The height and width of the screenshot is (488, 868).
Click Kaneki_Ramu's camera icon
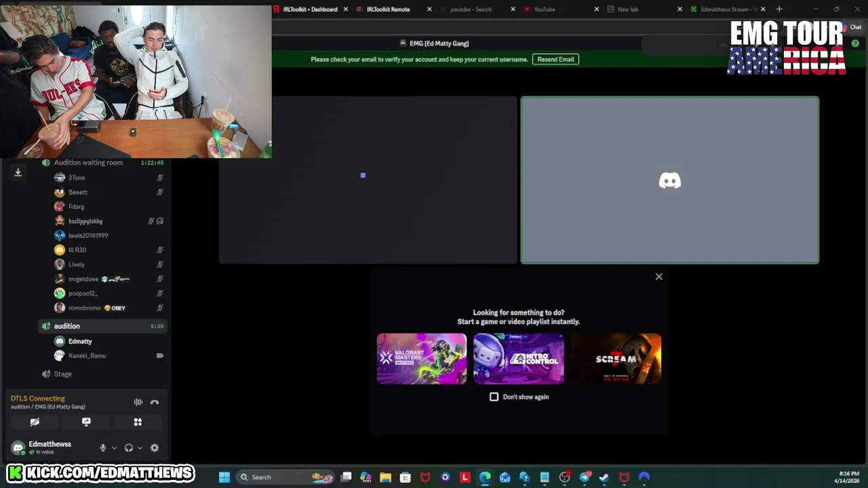(160, 355)
